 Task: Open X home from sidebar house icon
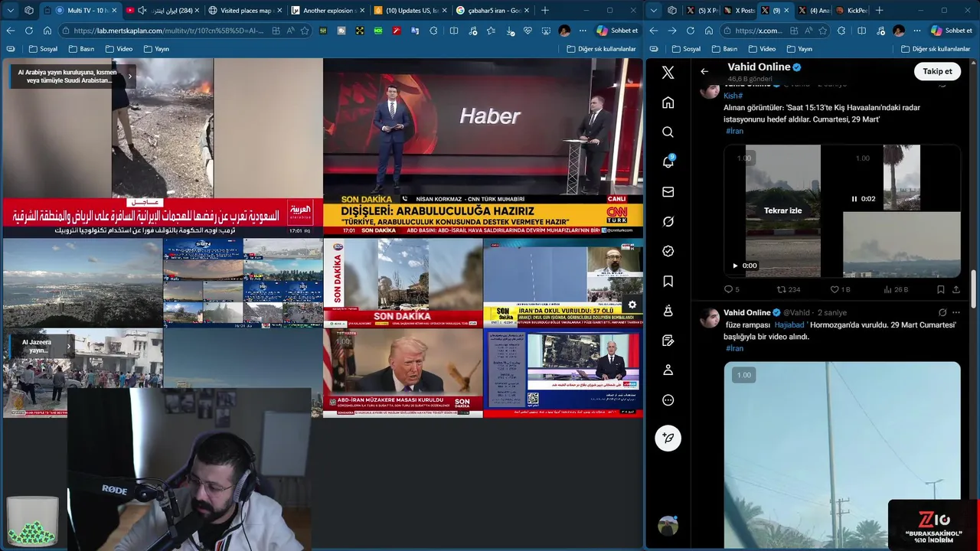point(668,103)
